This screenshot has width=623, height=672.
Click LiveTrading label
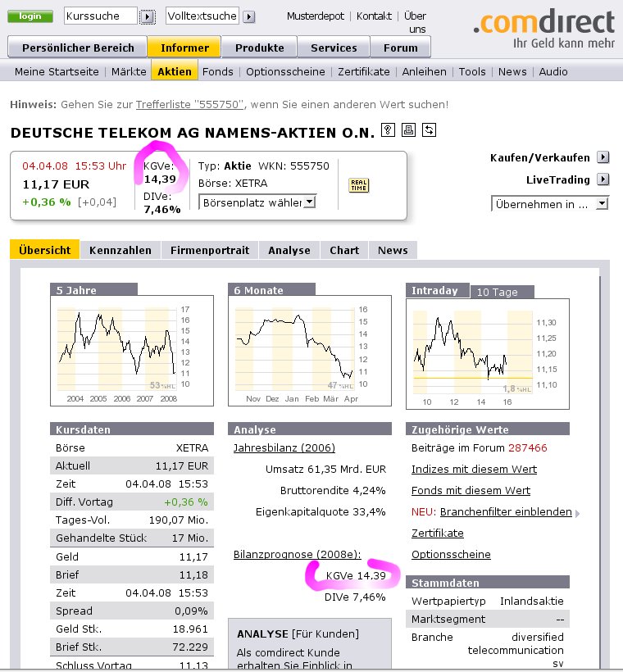click(557, 179)
